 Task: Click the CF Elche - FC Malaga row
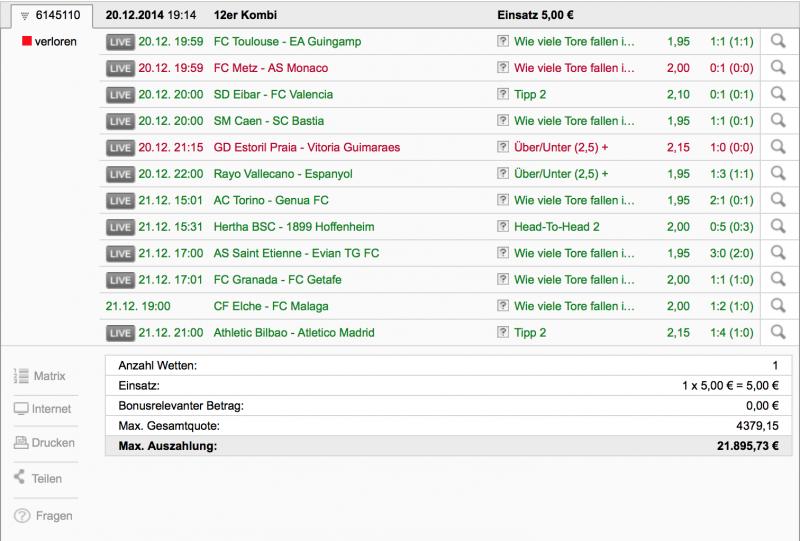430,306
